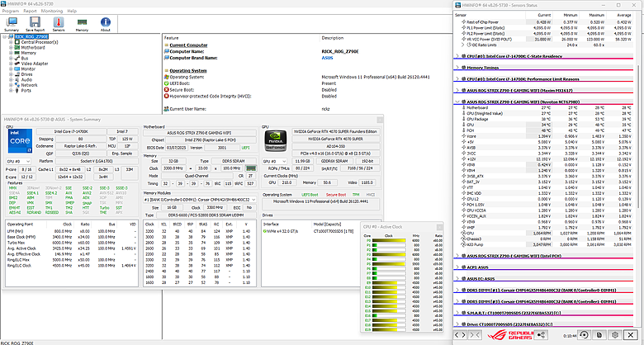Viewport: 644px width, 345px height.
Task: Click the Computer Brand Name ASUS value
Action: coord(327,58)
